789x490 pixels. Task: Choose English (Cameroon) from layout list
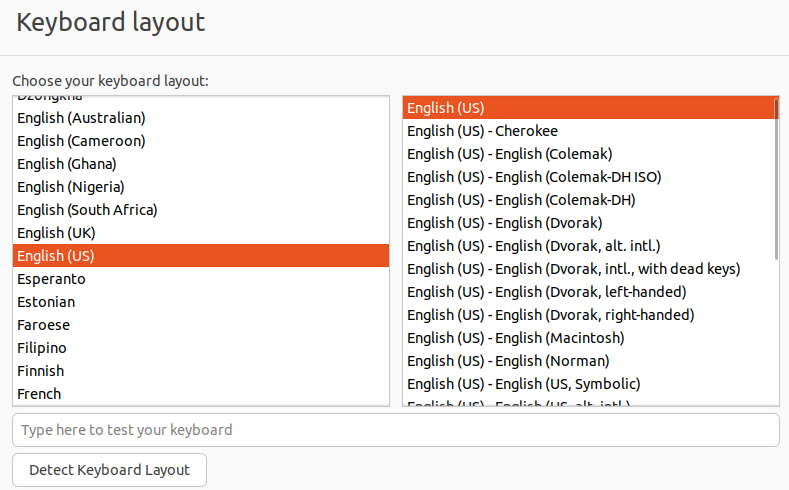pos(81,141)
